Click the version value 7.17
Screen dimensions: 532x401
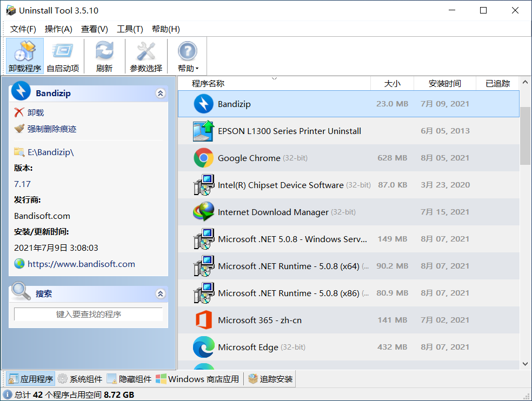22,184
